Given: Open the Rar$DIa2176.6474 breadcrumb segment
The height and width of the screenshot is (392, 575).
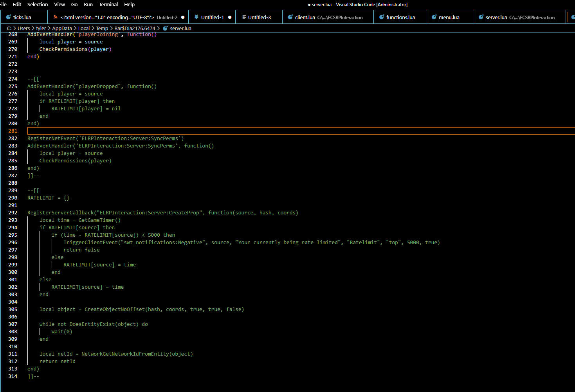Looking at the screenshot, I should (x=135, y=28).
